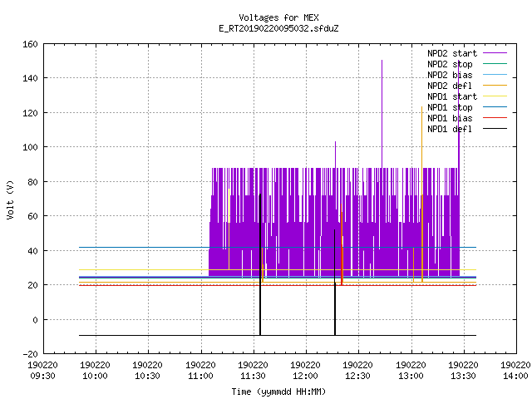532x399 pixels.
Task: Click the 'NPD1 bias' legend label
Action: [x=450, y=118]
